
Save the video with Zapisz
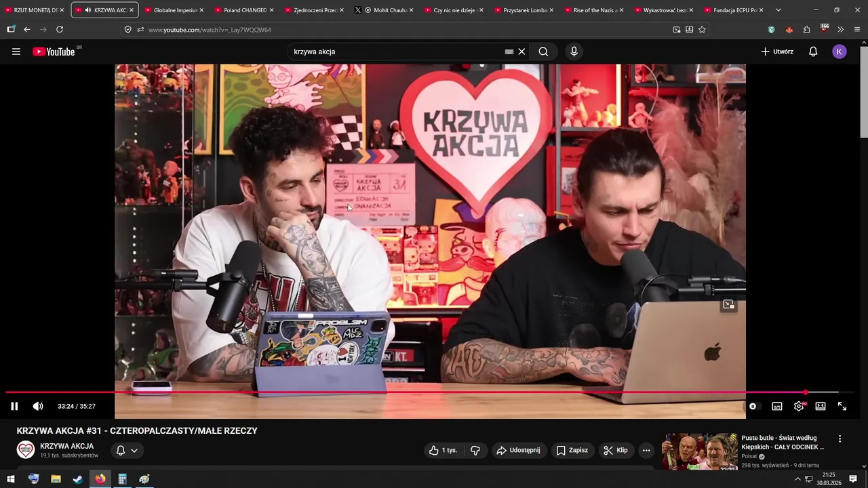tap(572, 450)
